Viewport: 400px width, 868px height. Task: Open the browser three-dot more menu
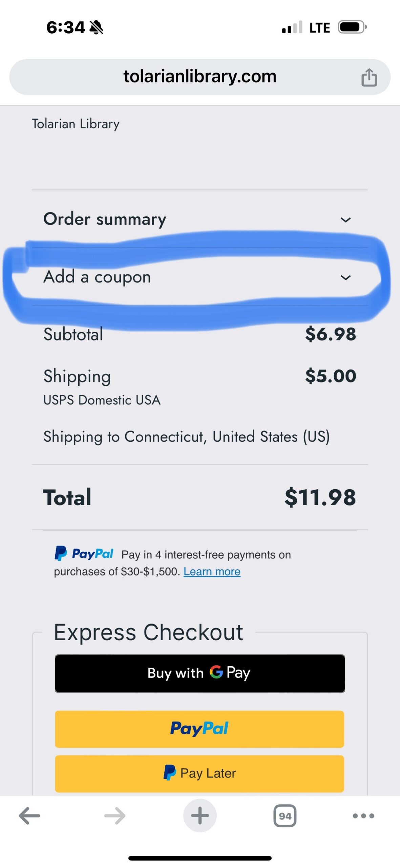pyautogui.click(x=363, y=815)
